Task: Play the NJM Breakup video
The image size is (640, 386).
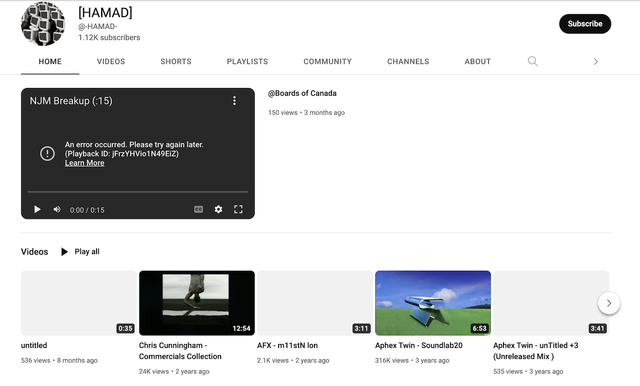Action: click(37, 209)
